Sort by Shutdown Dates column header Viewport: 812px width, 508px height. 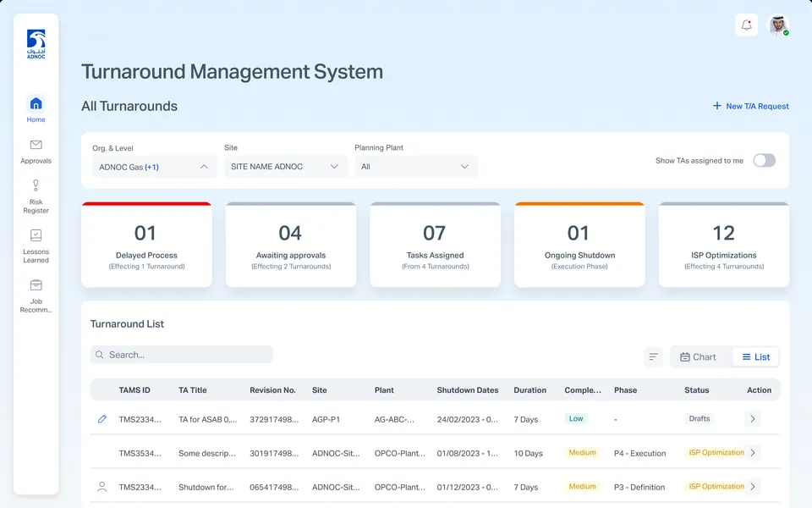[x=468, y=389]
